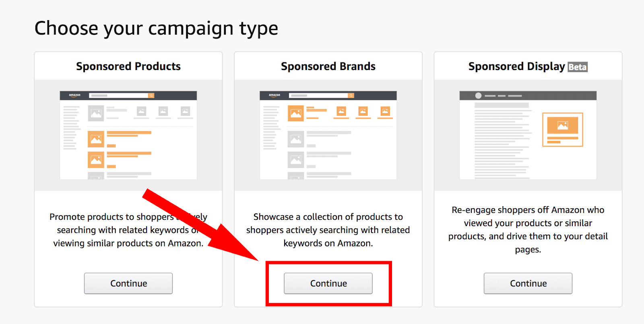The image size is (644, 324).
Task: Click the large orange banner image icon in Sponsored Brands preview
Action: pos(296,113)
